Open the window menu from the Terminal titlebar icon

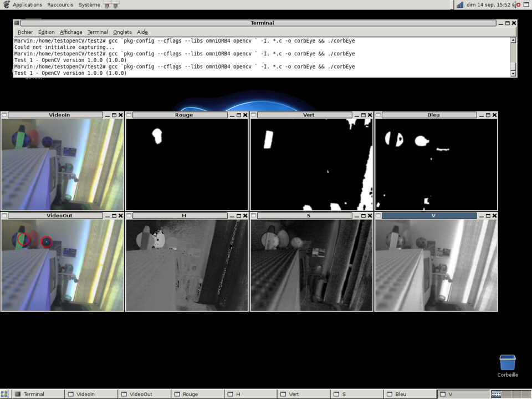pyautogui.click(x=17, y=23)
